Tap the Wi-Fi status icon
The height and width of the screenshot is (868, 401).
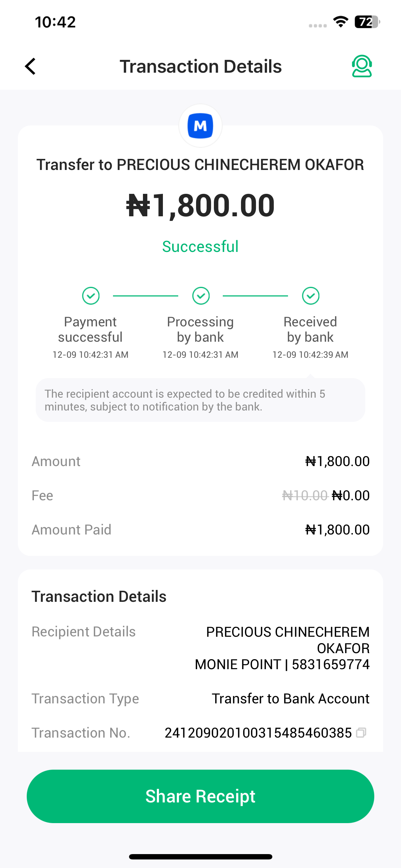pyautogui.click(x=341, y=22)
